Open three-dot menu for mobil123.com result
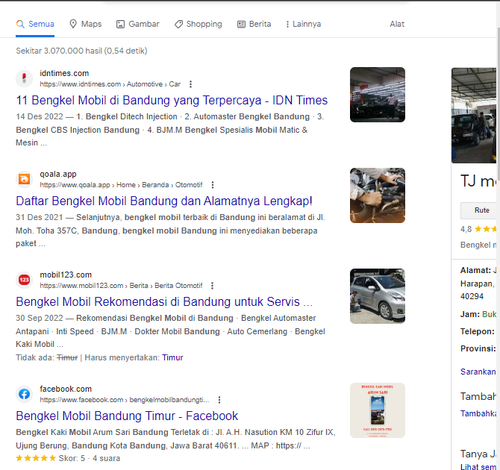The image size is (500, 470). click(x=212, y=285)
